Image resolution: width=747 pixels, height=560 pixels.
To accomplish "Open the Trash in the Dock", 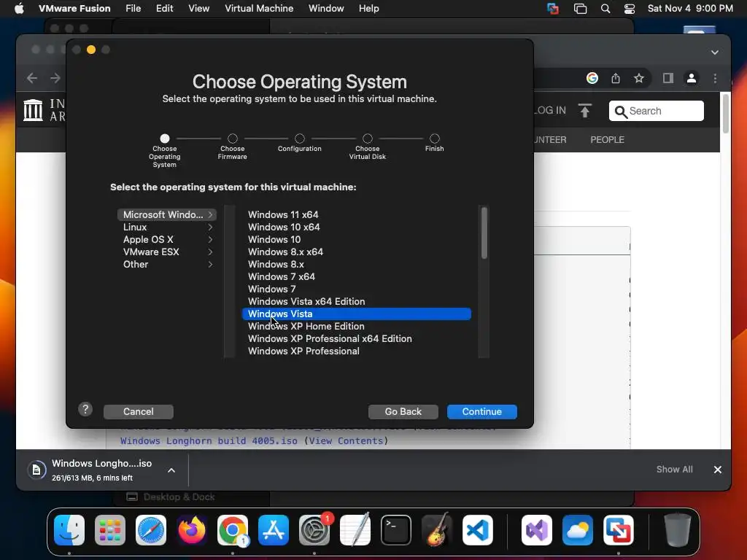I will tap(678, 531).
